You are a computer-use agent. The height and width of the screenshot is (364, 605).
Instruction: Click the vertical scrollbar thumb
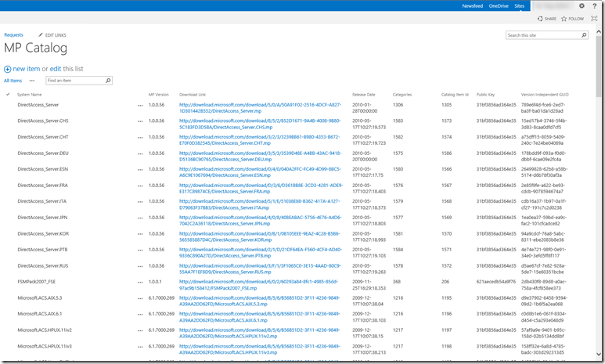coord(599,65)
